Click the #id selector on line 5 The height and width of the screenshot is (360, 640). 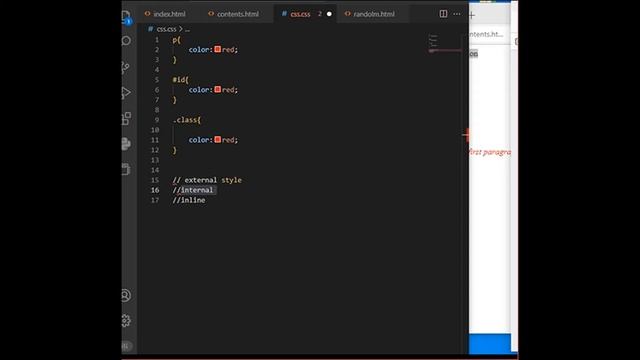tap(179, 80)
